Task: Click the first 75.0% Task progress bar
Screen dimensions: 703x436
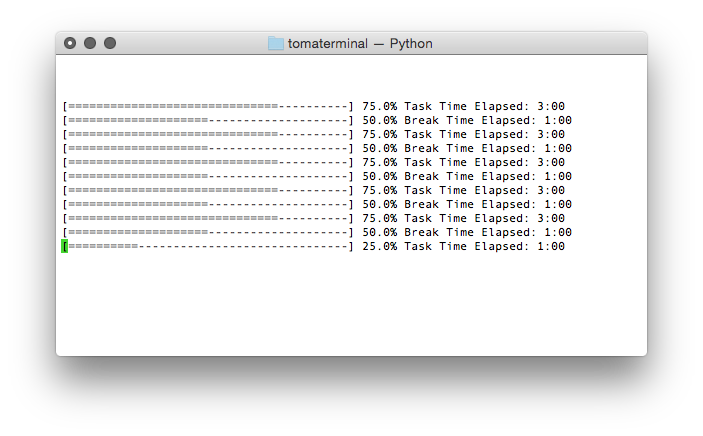Action: click(x=208, y=106)
